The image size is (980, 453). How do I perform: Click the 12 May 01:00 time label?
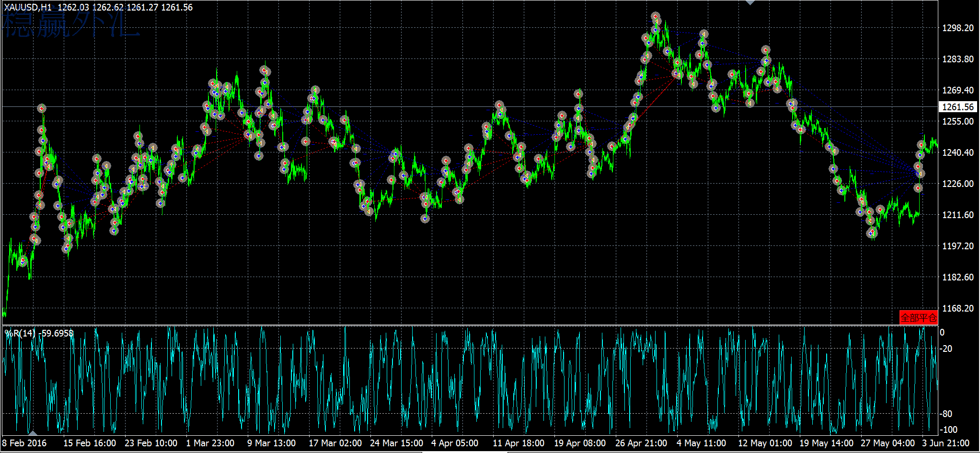point(764,443)
